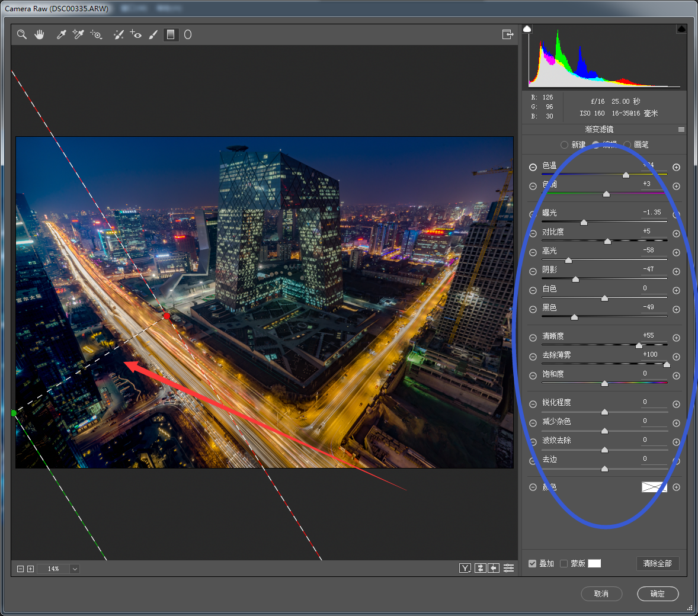The width and height of the screenshot is (698, 616).
Task: Open the 渐变滤镜 panel options menu
Action: point(681,129)
